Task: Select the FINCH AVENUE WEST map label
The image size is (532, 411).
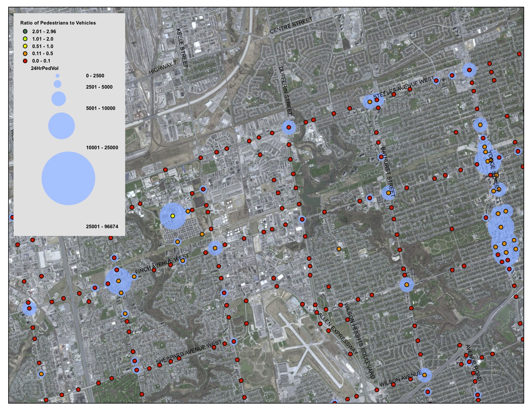Action: tap(162, 264)
